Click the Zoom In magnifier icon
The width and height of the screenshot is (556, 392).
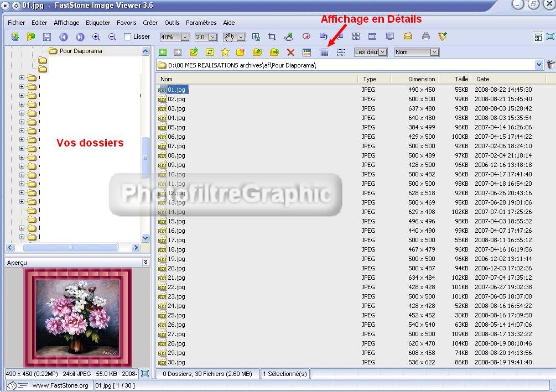[96, 37]
